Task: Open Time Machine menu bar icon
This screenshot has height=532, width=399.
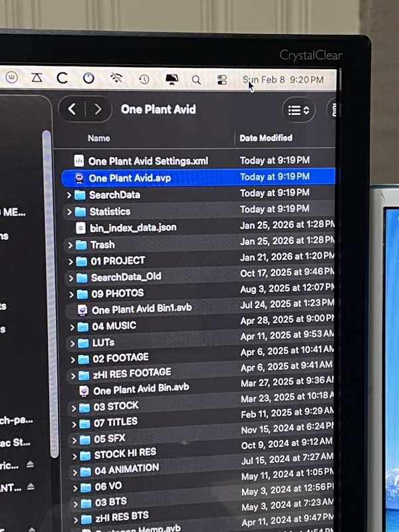Action: [x=144, y=79]
